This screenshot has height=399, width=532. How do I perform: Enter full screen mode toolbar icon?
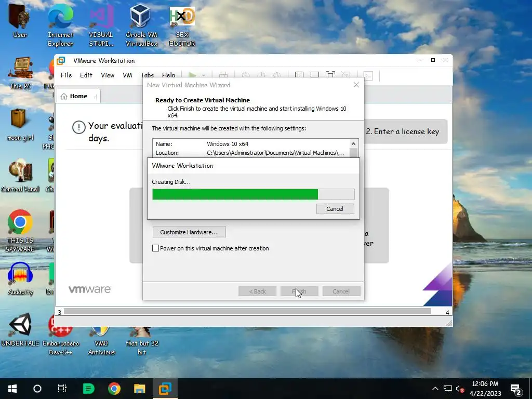(330, 75)
